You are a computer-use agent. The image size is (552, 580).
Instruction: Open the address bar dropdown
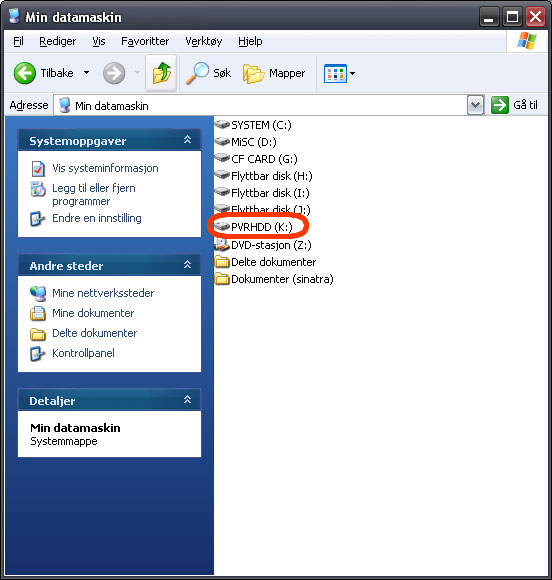coord(475,105)
